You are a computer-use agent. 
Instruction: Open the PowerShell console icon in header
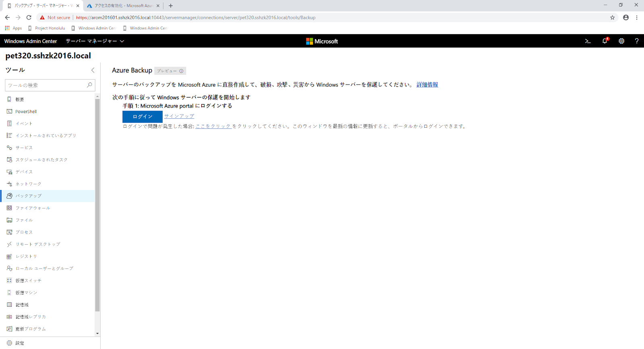coord(588,41)
